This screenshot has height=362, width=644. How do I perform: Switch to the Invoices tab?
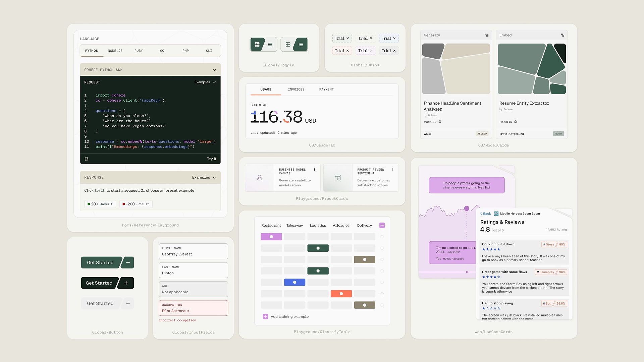296,89
